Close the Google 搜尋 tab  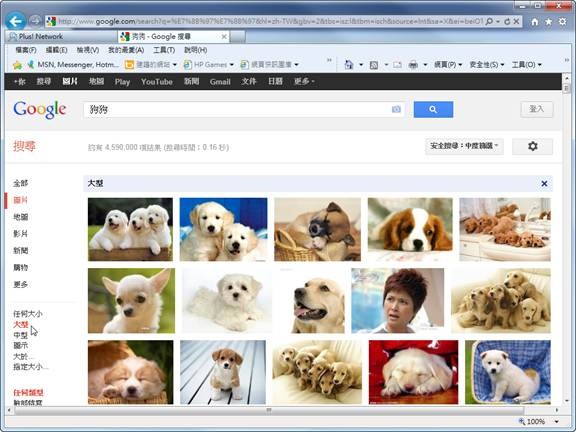[x=224, y=36]
